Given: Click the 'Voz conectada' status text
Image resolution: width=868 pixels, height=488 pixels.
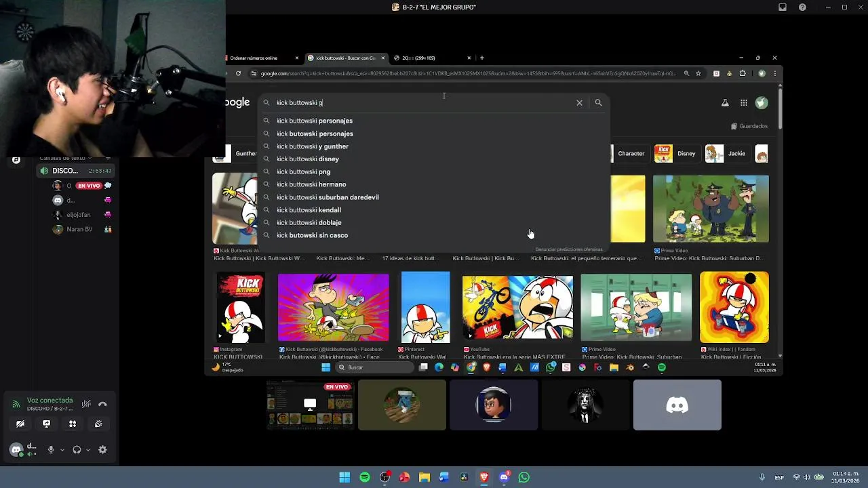Looking at the screenshot, I should point(50,401).
